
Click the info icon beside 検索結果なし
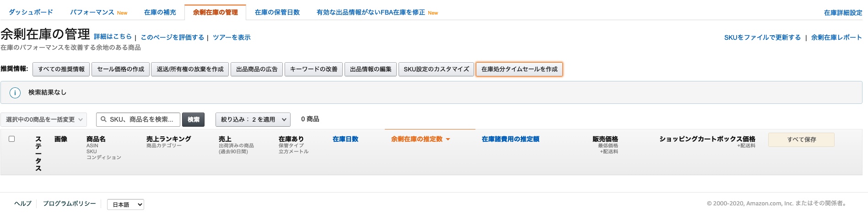click(x=15, y=93)
